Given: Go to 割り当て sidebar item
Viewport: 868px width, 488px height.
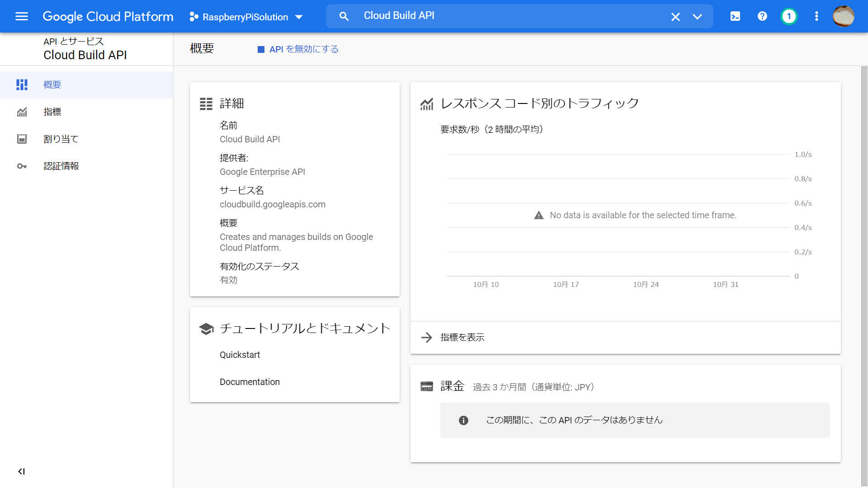Looking at the screenshot, I should click(x=61, y=139).
